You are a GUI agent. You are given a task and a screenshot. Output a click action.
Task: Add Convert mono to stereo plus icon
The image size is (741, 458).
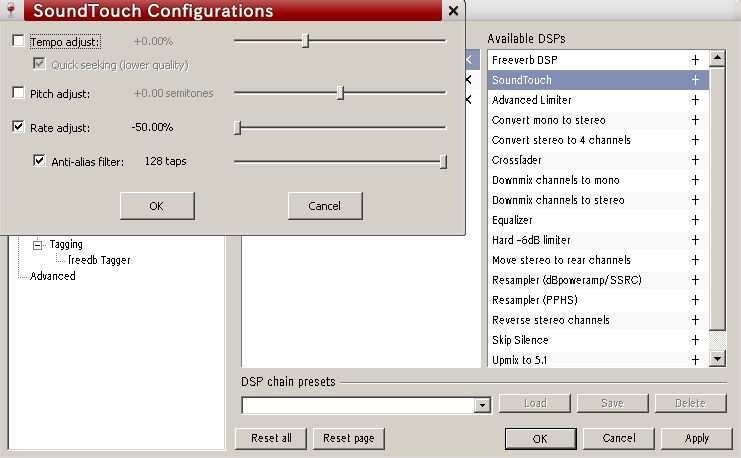pos(695,120)
